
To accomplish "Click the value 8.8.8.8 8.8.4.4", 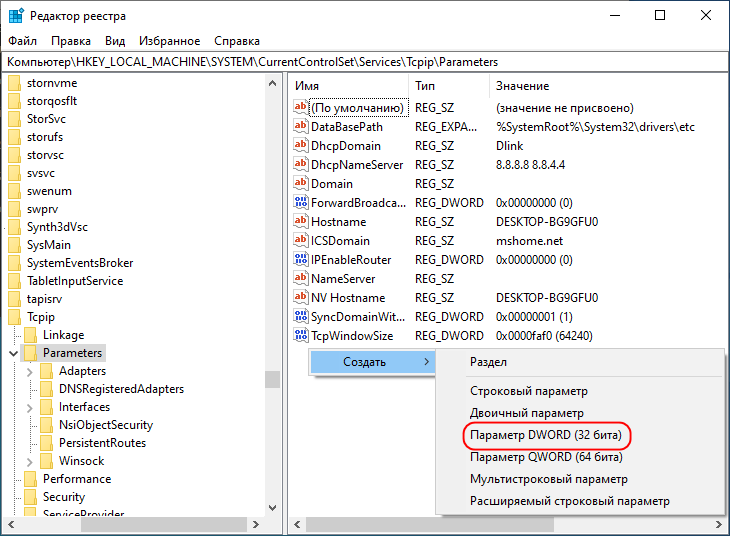I will [530, 164].
